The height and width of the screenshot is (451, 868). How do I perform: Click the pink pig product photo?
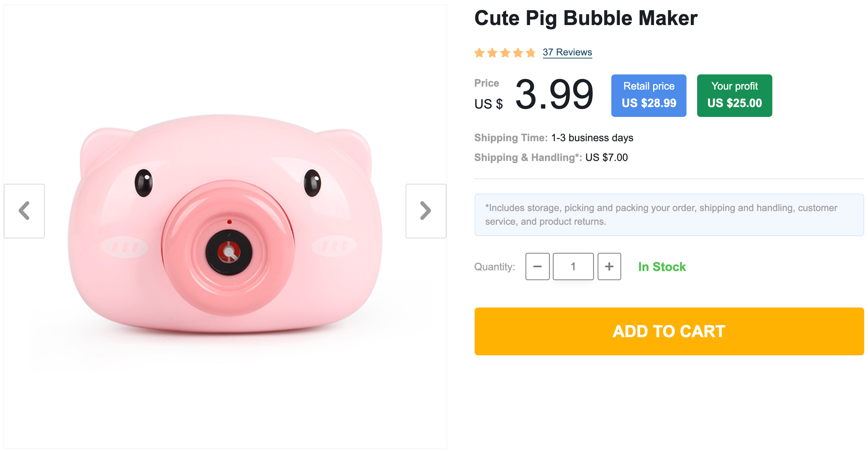tap(225, 224)
